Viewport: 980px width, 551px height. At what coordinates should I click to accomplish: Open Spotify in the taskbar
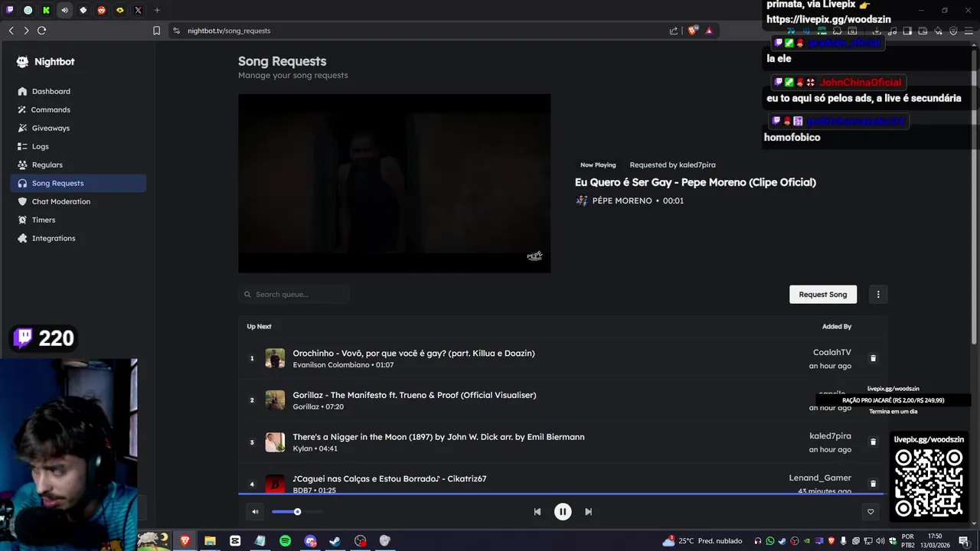click(285, 541)
